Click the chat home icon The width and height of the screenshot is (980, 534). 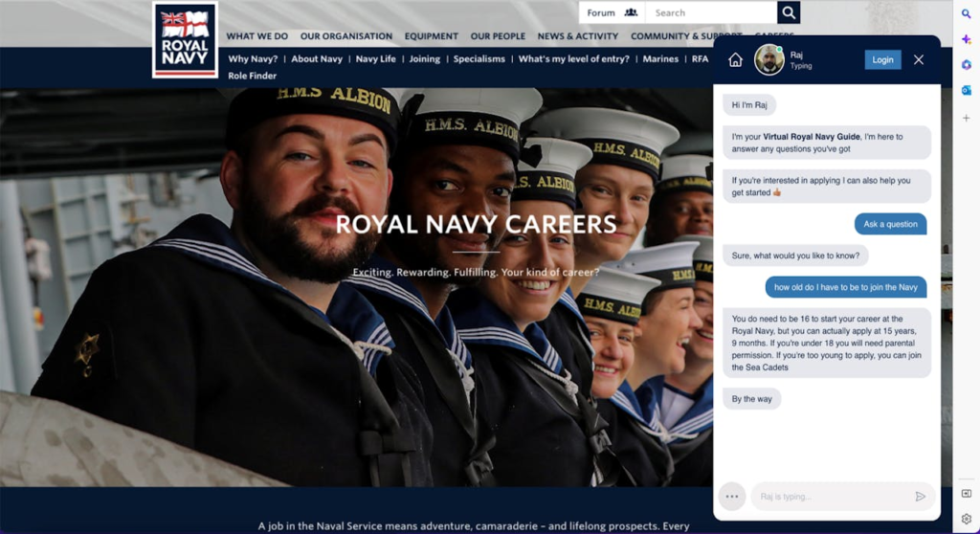[x=736, y=60]
